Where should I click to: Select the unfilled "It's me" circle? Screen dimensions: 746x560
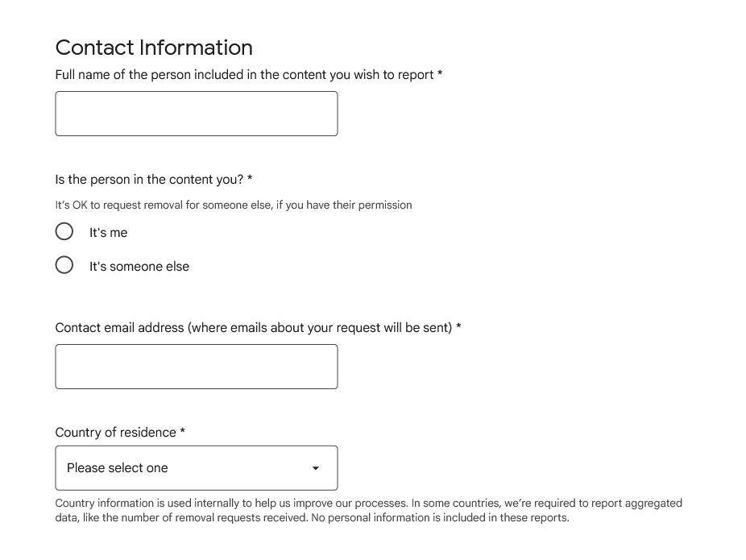64,231
